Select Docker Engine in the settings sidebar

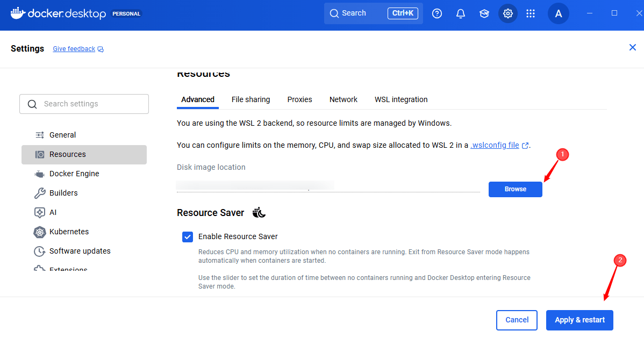(x=74, y=174)
